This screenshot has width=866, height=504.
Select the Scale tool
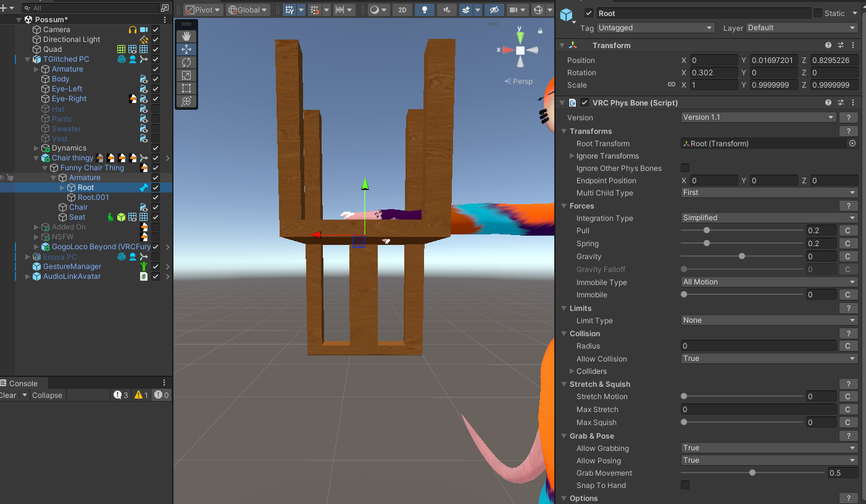(x=186, y=75)
